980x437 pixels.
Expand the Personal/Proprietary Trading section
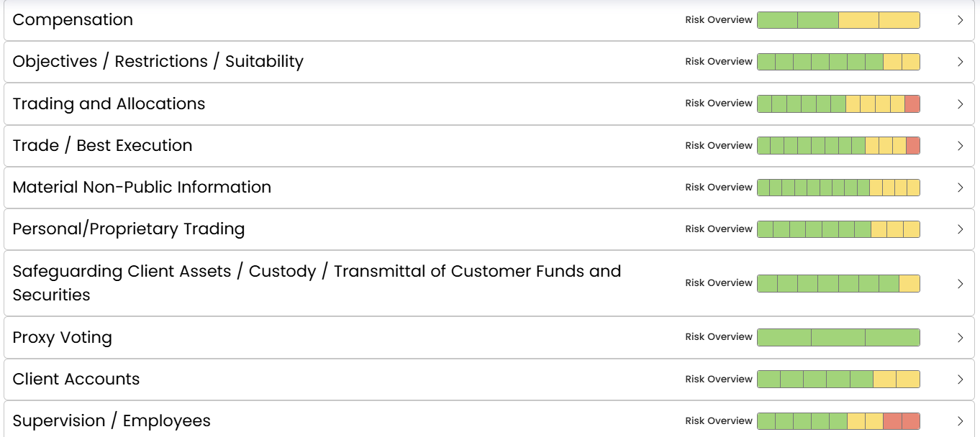coord(960,229)
